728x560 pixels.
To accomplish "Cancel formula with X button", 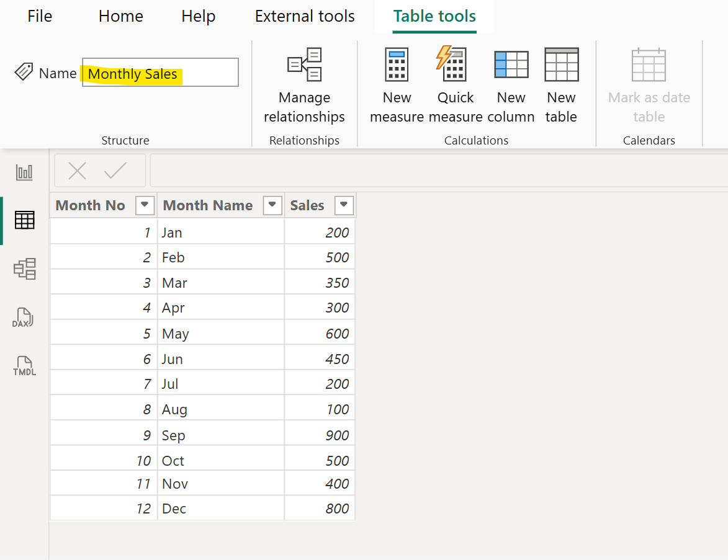I will pos(77,171).
